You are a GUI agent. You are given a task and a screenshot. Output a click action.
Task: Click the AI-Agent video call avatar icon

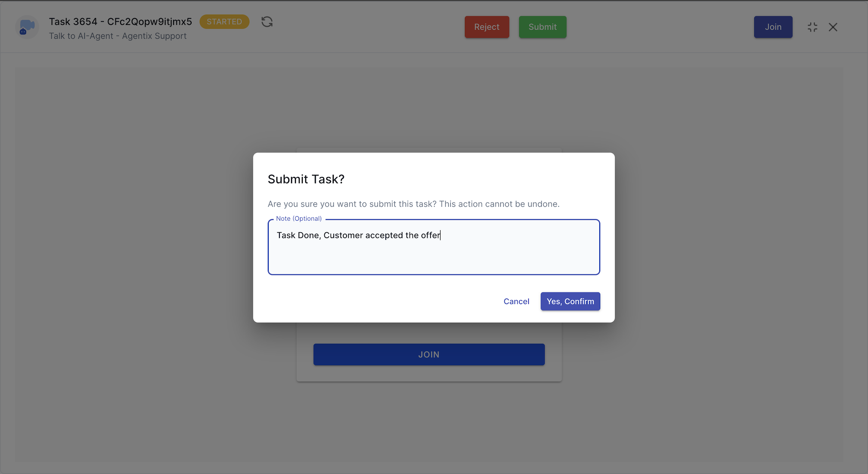[27, 27]
